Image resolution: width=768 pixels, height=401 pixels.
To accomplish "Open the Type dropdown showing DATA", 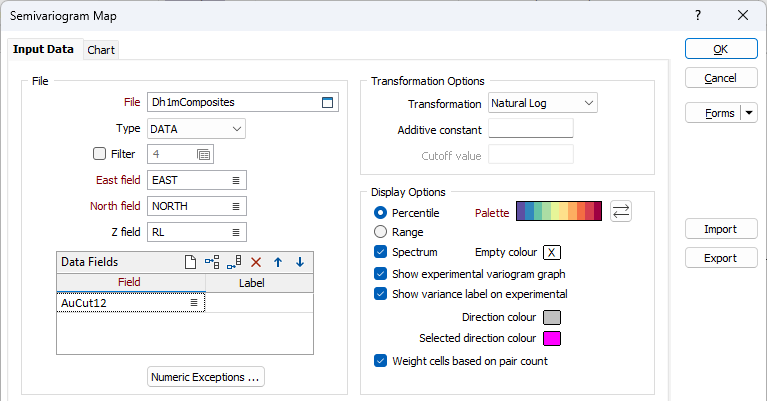I will (236, 128).
